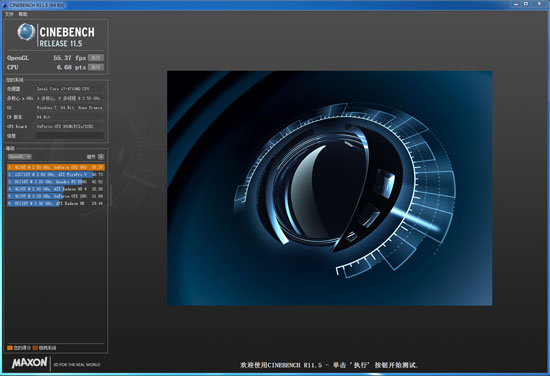Select the orange rank 1 GeForce GTX result
The width and height of the screenshot is (550, 376).
point(56,167)
